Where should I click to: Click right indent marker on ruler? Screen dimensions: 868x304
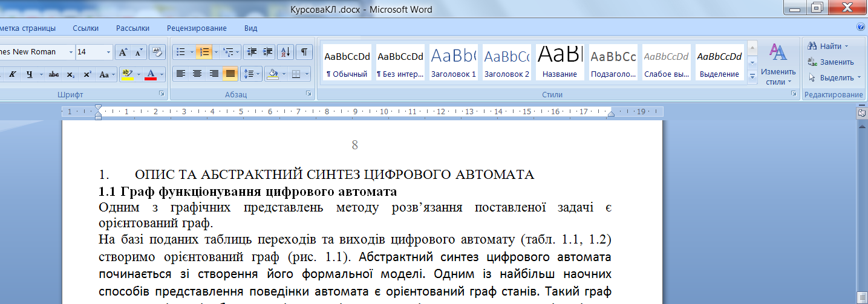(x=611, y=114)
